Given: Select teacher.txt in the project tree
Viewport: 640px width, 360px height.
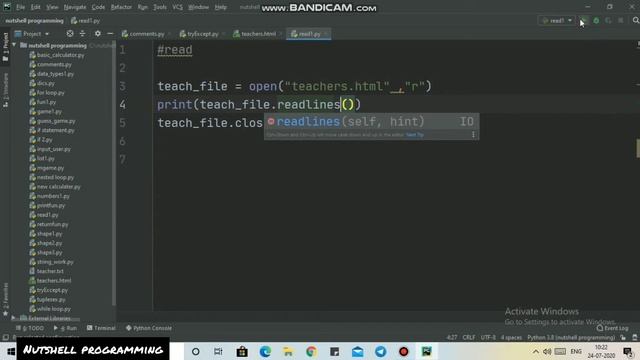Looking at the screenshot, I should [x=47, y=271].
